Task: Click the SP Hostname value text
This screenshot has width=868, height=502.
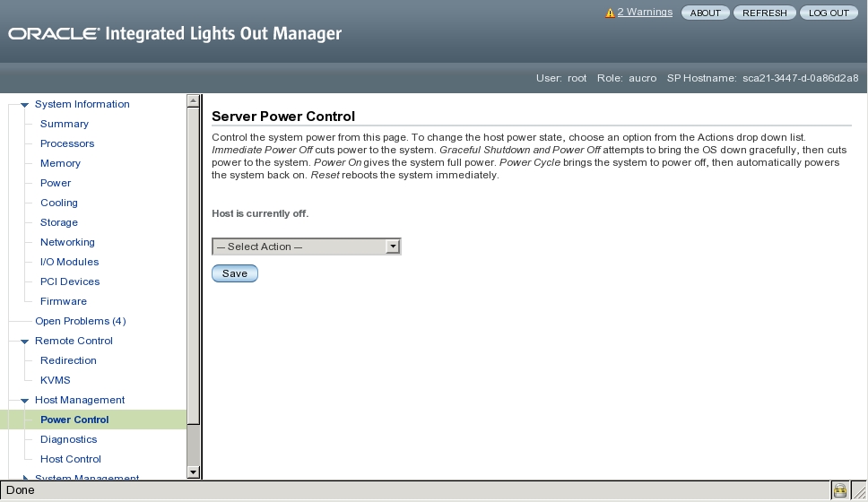Action: point(800,78)
